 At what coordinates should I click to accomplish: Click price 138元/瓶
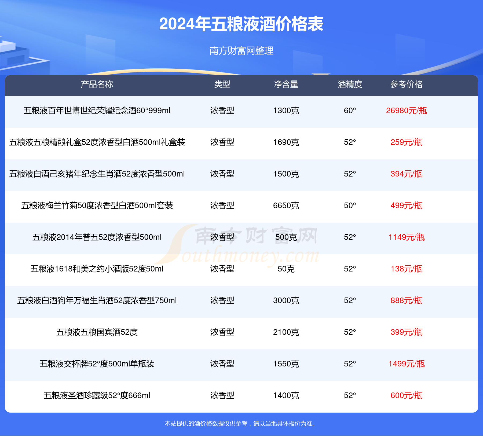[407, 269]
